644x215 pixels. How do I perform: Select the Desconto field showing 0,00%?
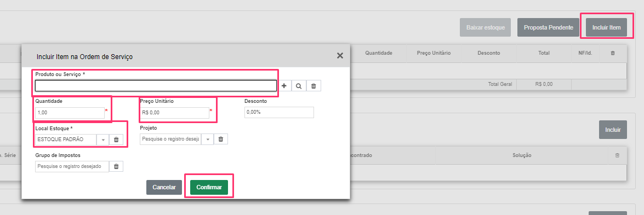280,113
